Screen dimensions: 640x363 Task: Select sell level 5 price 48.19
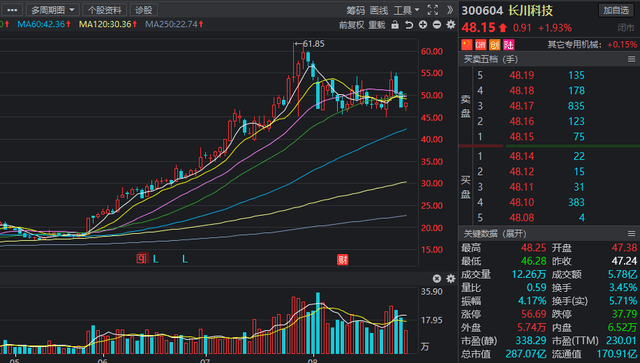click(522, 75)
